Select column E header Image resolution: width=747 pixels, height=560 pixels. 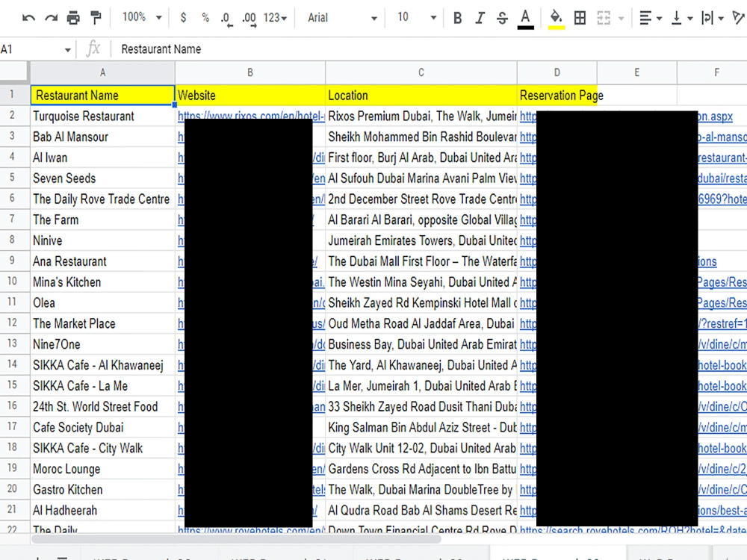pos(637,72)
